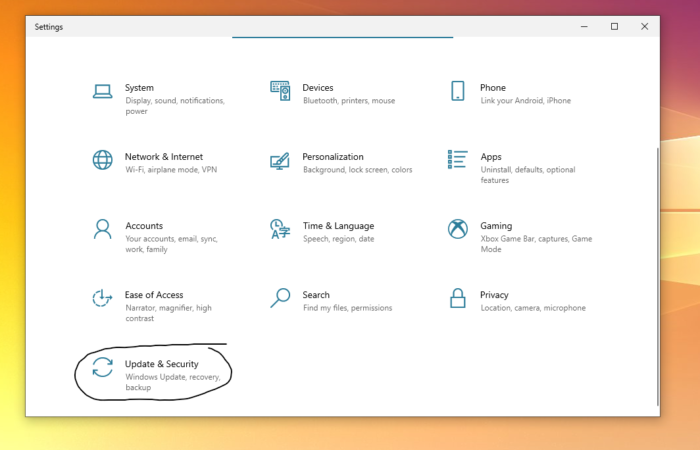
Task: Open the Network & Internet globe icon
Action: 102,160
